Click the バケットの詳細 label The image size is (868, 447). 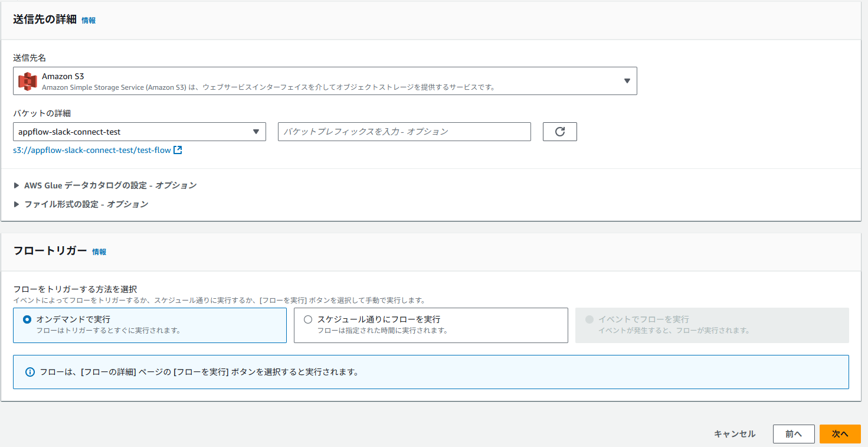tap(42, 113)
